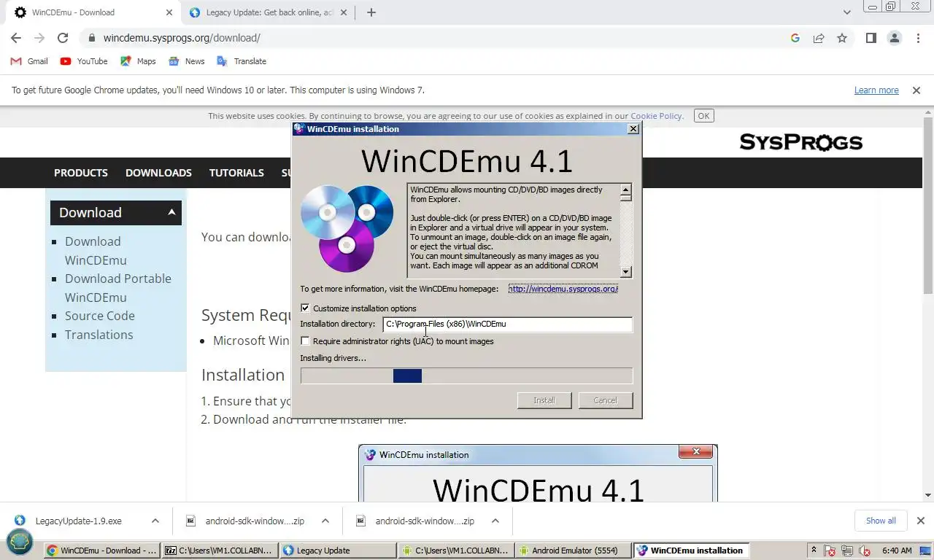Click the muted volume tray icon
934x560 pixels.
coord(865,551)
